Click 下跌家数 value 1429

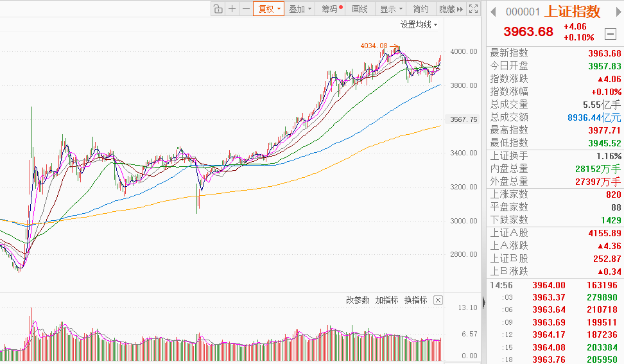611,220
